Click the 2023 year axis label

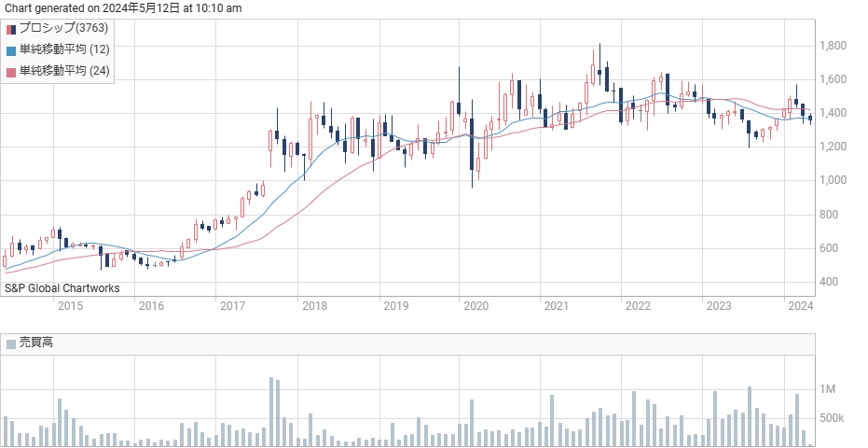(719, 306)
